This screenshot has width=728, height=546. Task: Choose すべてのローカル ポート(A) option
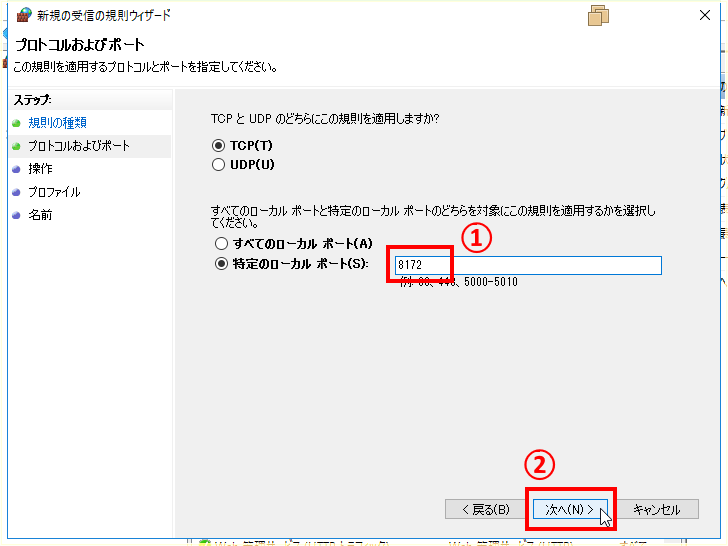click(x=221, y=244)
